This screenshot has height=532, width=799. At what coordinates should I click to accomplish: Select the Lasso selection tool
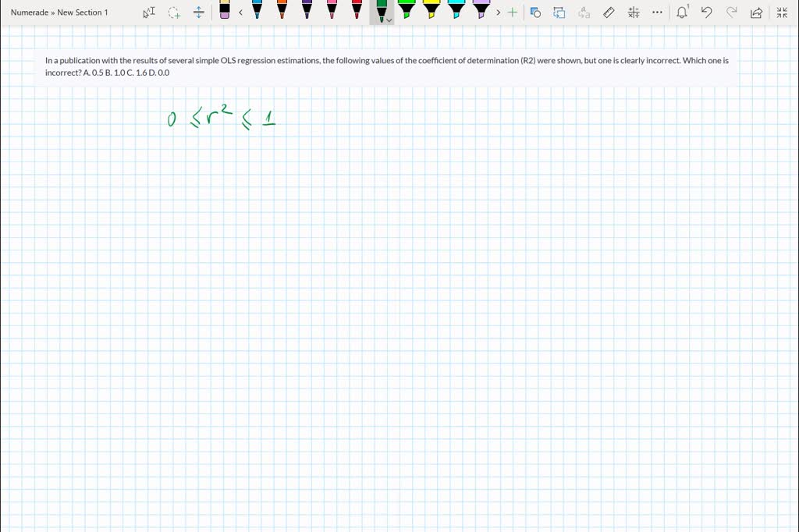[173, 12]
